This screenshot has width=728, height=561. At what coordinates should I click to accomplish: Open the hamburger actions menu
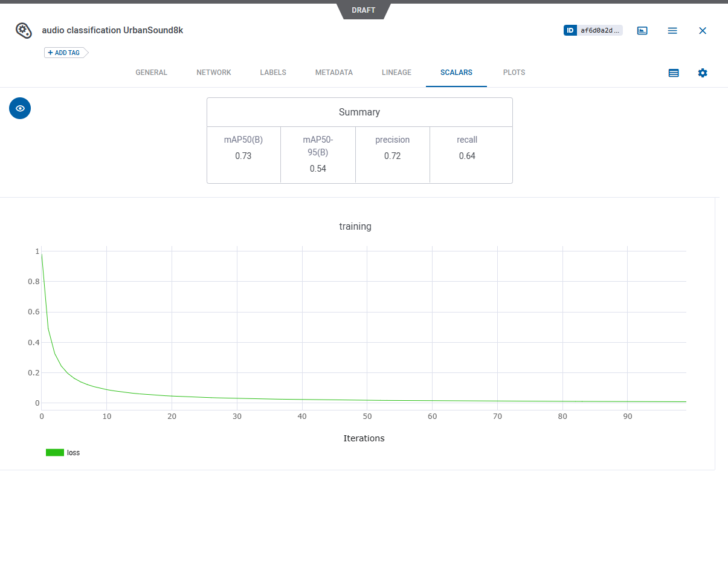pyautogui.click(x=672, y=30)
